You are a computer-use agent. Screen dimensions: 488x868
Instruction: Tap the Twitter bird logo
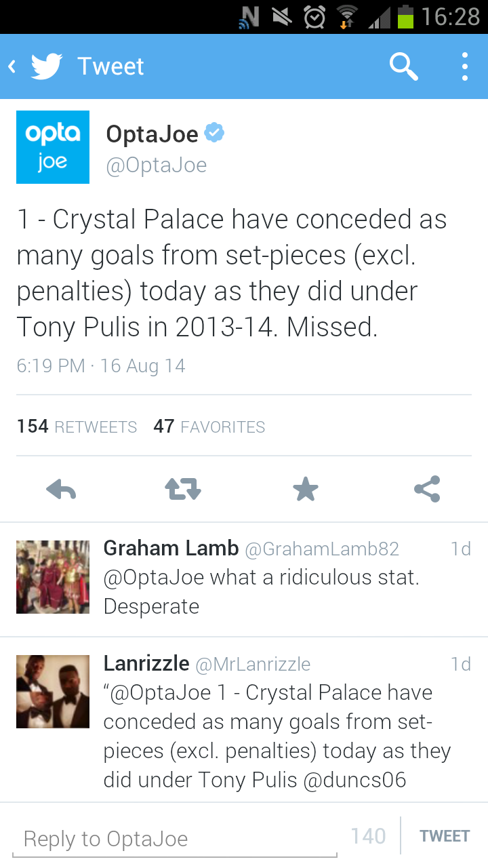pos(46,66)
